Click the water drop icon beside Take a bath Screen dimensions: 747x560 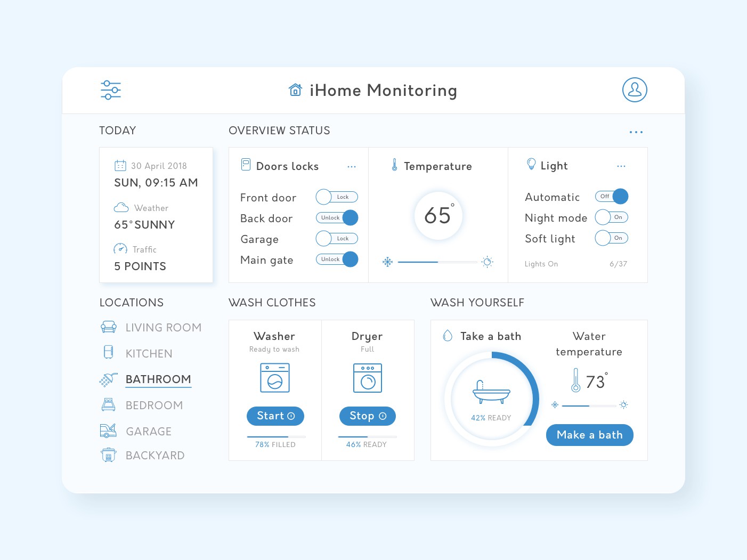(448, 336)
